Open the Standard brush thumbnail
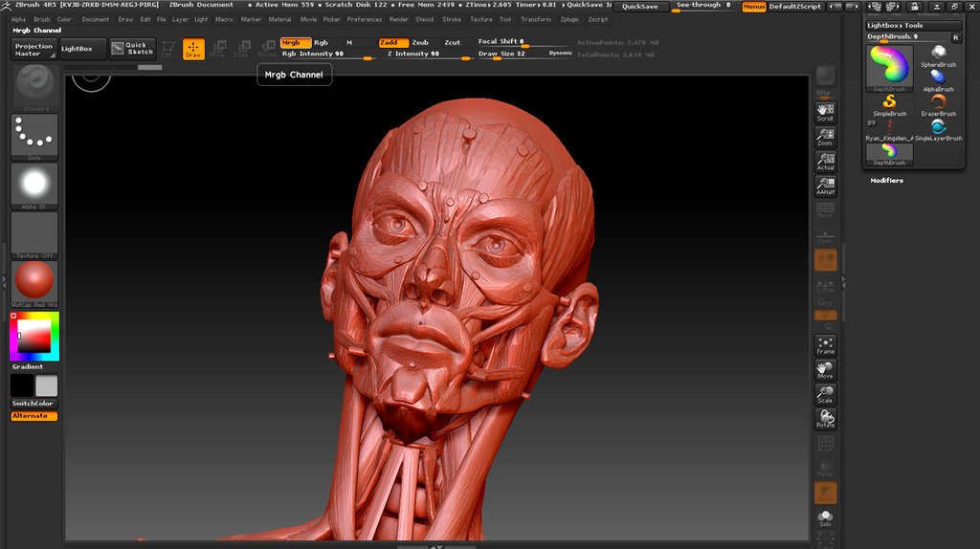 point(34,88)
